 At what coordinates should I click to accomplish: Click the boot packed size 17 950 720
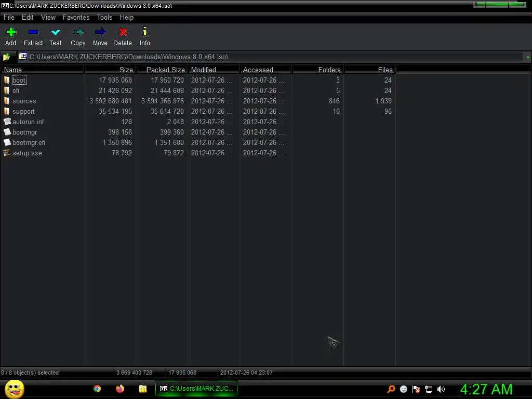click(x=167, y=80)
